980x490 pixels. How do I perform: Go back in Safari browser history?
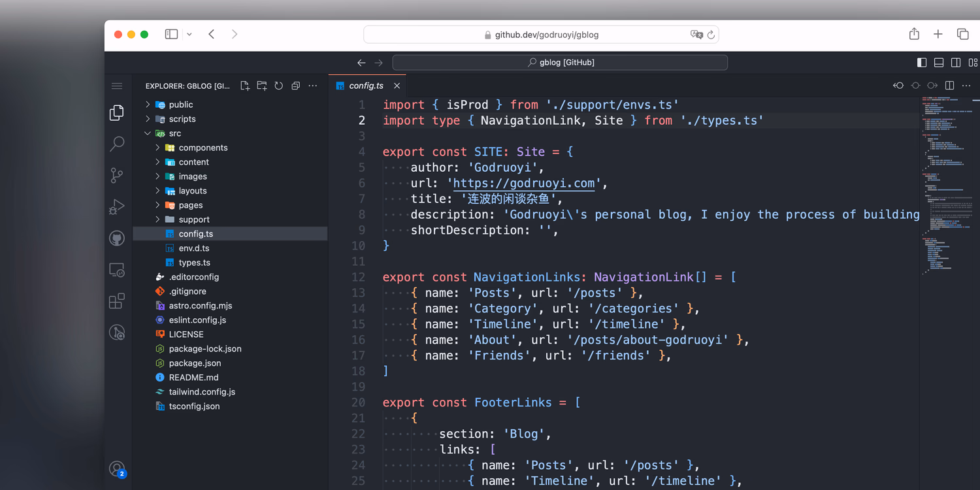tap(212, 34)
